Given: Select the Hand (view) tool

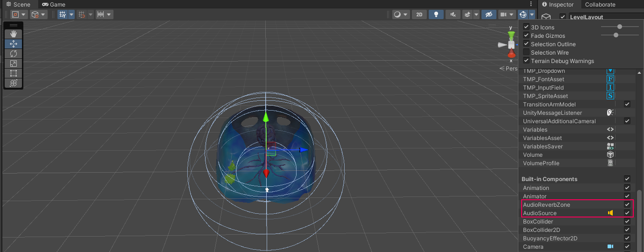Looking at the screenshot, I should click(13, 34).
